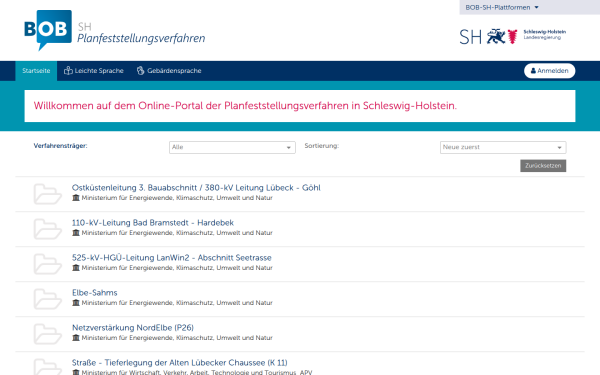Click institution icon under 110-kV-Leitung entry
This screenshot has height=375, width=600.
76,233
